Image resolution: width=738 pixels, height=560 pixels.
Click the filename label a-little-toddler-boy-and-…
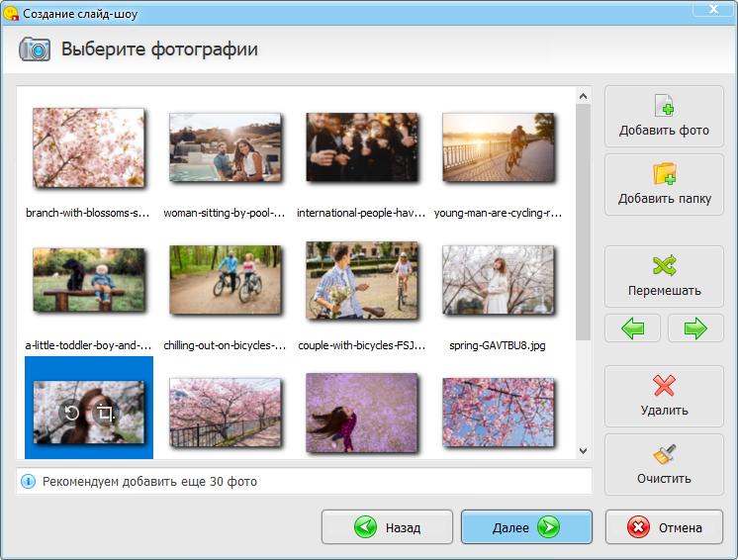click(x=88, y=345)
